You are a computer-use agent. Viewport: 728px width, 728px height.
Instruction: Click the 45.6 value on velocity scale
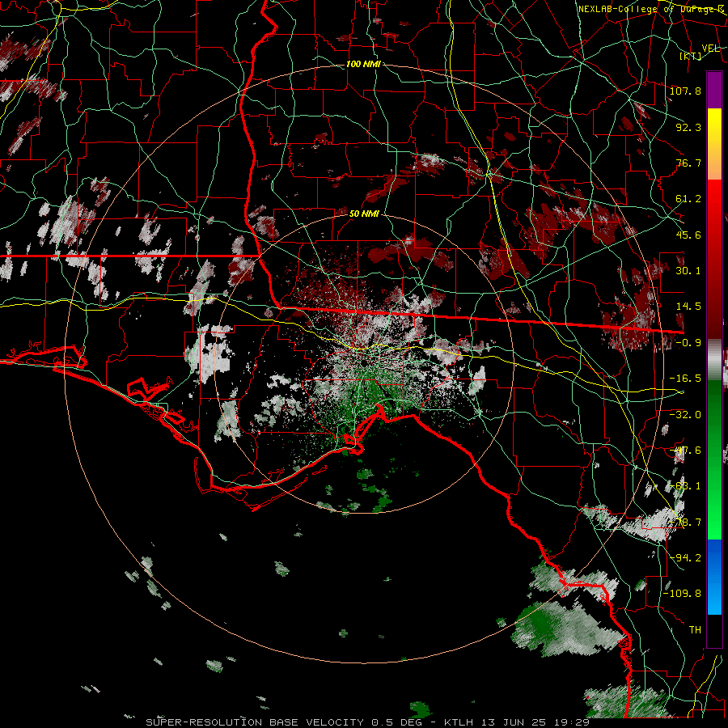[688, 235]
